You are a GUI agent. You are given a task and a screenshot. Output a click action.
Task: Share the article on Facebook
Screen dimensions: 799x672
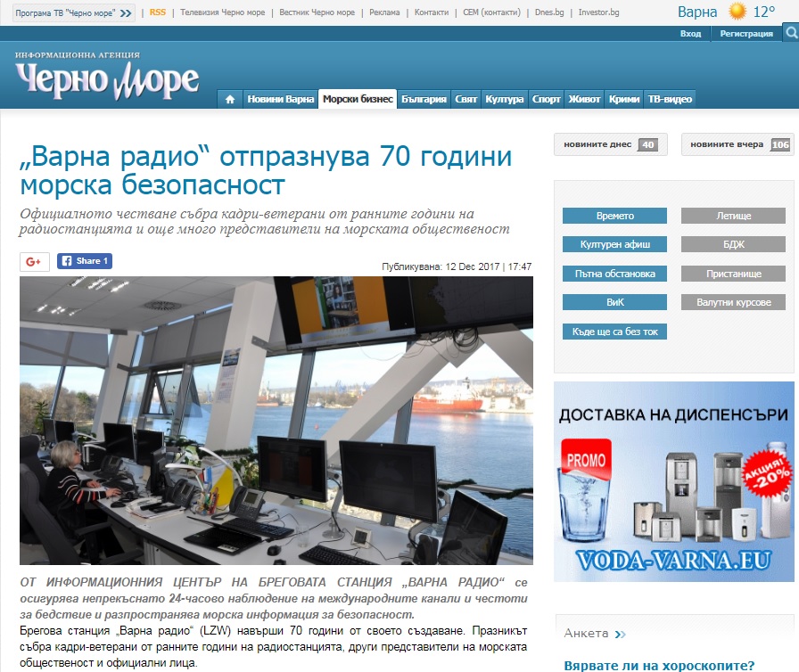click(85, 261)
